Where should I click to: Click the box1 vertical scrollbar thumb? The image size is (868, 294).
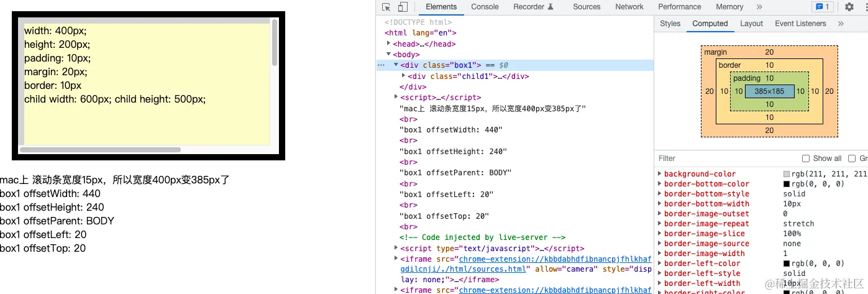(x=275, y=43)
